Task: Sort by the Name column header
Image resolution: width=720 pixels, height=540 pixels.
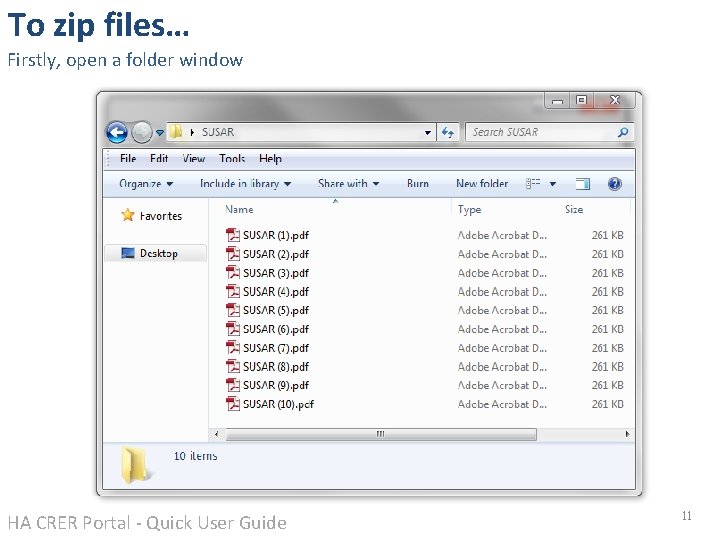Action: coord(239,209)
